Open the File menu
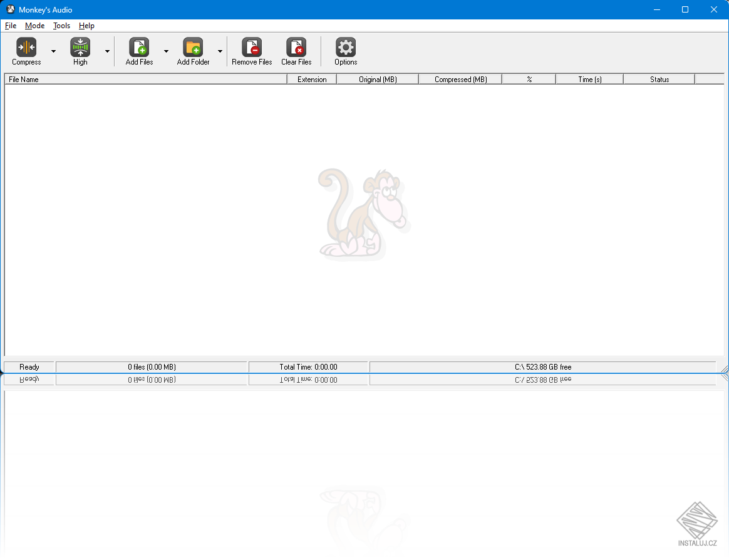Image resolution: width=729 pixels, height=560 pixels. coord(11,26)
